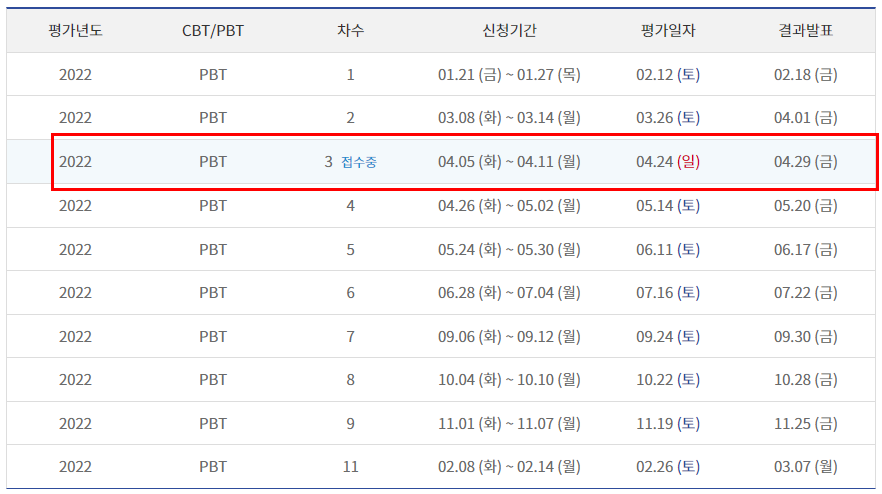
Task: Click round number 11 in 차수 column
Action: [350, 467]
